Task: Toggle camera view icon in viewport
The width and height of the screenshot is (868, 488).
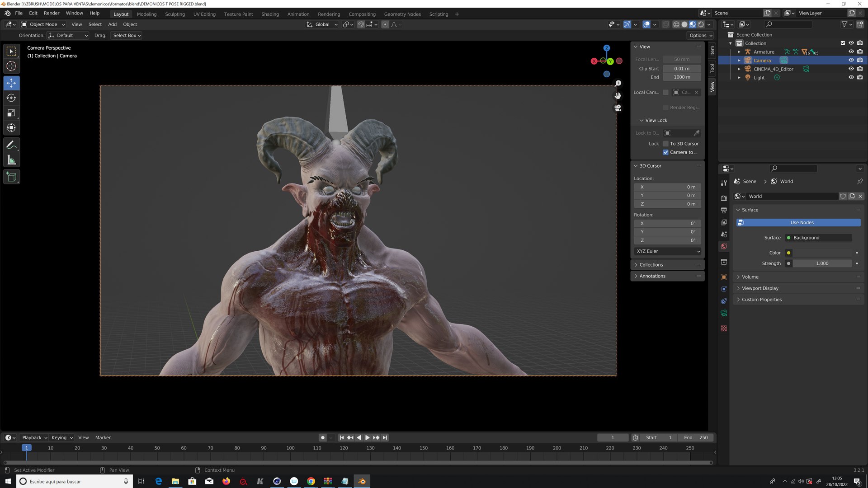Action: [618, 108]
